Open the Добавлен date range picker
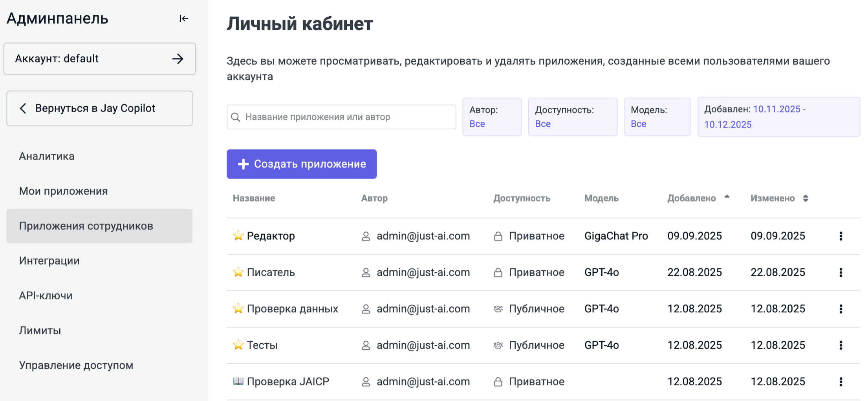 778,117
